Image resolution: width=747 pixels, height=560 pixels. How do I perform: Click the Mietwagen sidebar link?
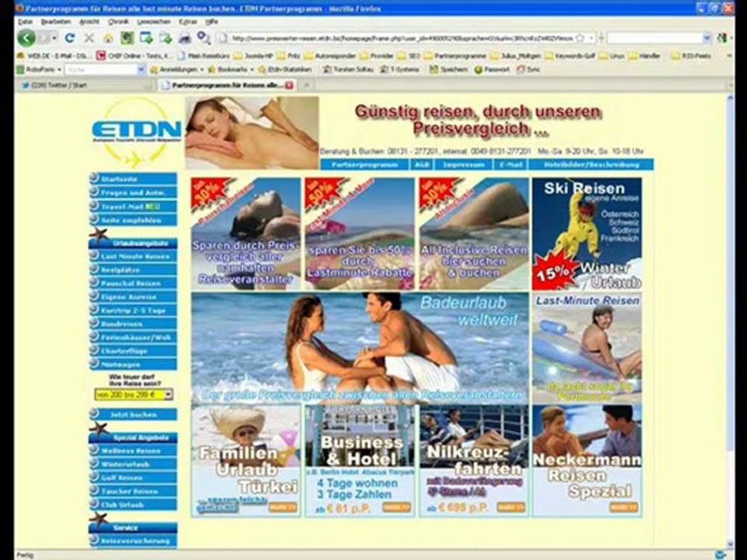(133, 364)
